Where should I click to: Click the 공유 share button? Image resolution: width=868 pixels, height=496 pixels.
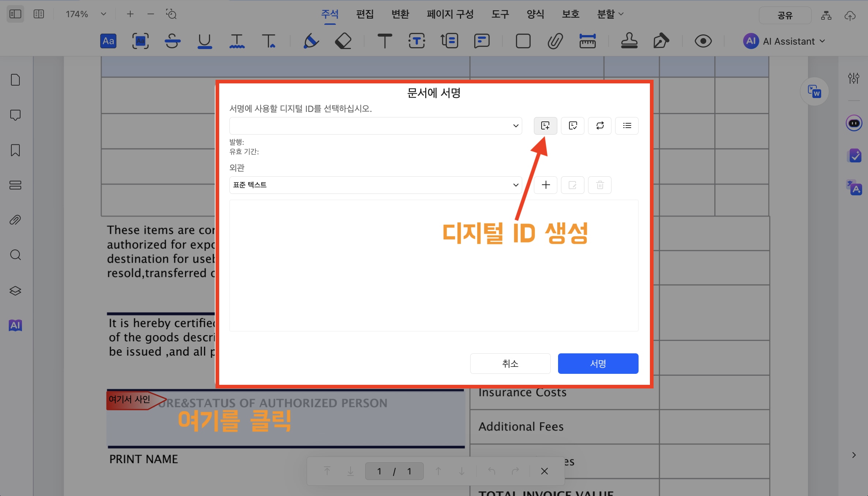pos(785,15)
